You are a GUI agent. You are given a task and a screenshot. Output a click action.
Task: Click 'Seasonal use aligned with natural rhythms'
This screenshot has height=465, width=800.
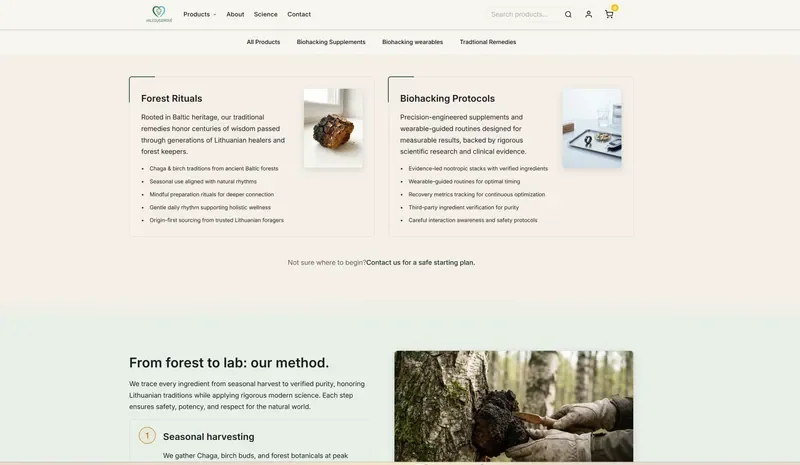(203, 181)
